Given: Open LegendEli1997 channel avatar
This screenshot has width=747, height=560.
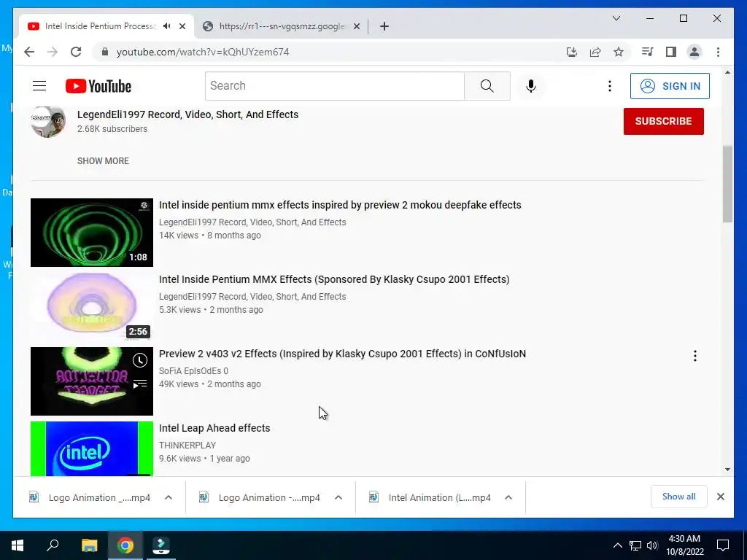Looking at the screenshot, I should pyautogui.click(x=48, y=122).
